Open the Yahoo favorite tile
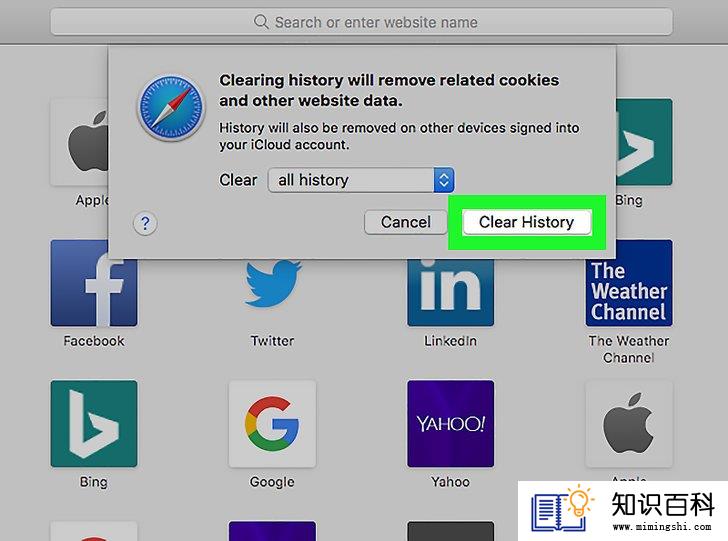Viewport: 728px width, 541px height. [450, 424]
